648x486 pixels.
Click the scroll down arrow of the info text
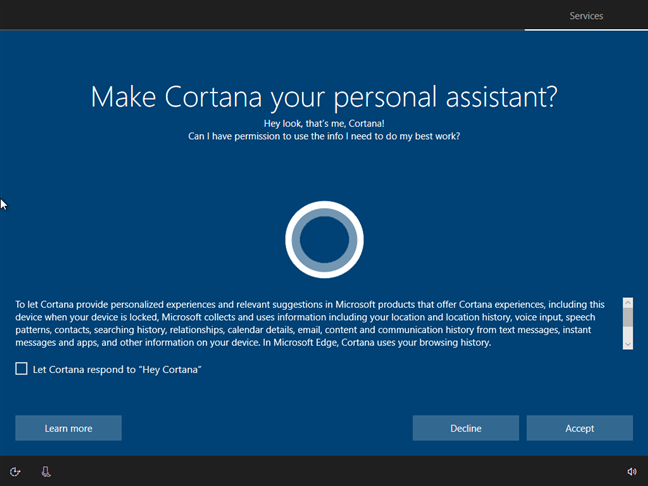pos(628,344)
